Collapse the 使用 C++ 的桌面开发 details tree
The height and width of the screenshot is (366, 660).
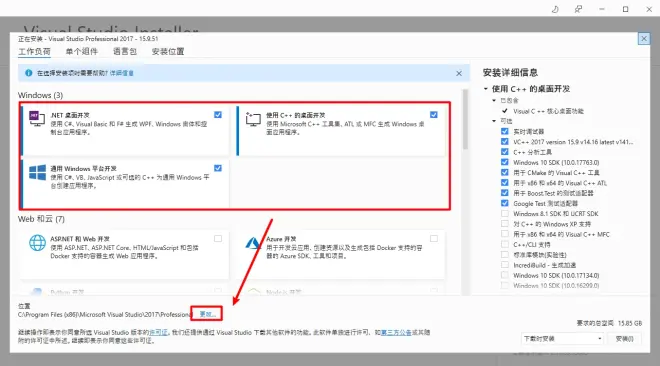point(486,89)
